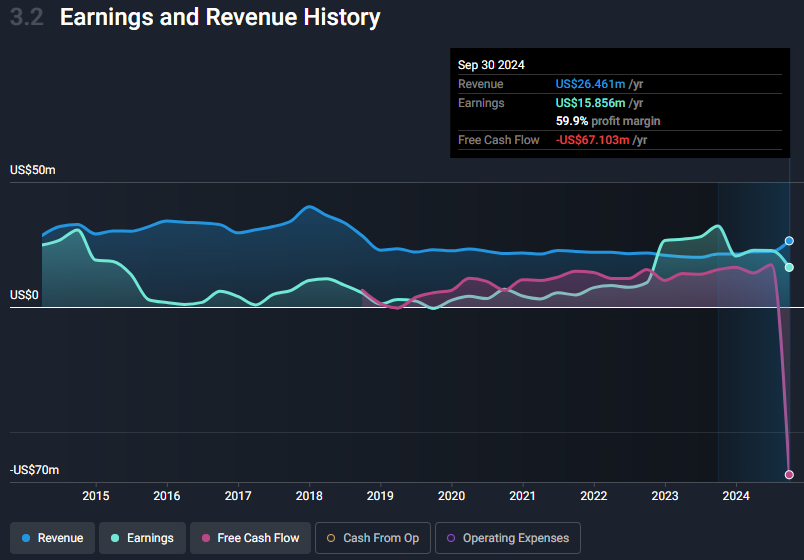804x560 pixels.
Task: Enable the Cash From Op series
Action: [372, 538]
